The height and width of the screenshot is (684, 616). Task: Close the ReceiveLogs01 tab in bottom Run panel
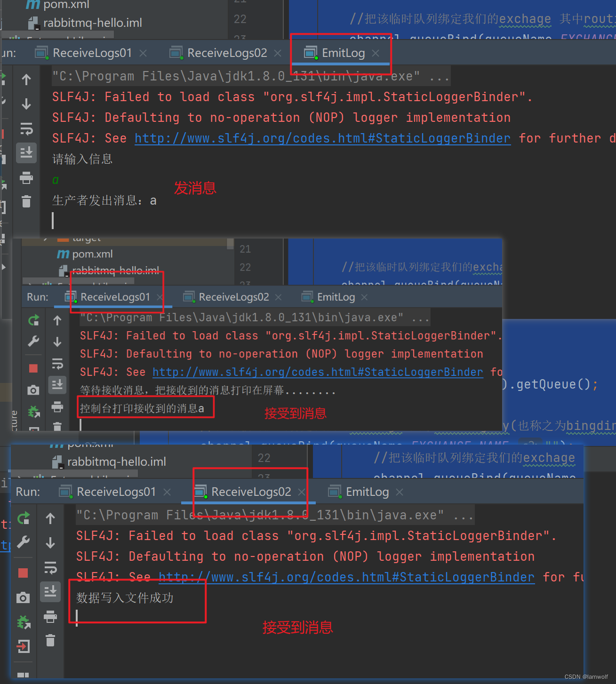(167, 492)
